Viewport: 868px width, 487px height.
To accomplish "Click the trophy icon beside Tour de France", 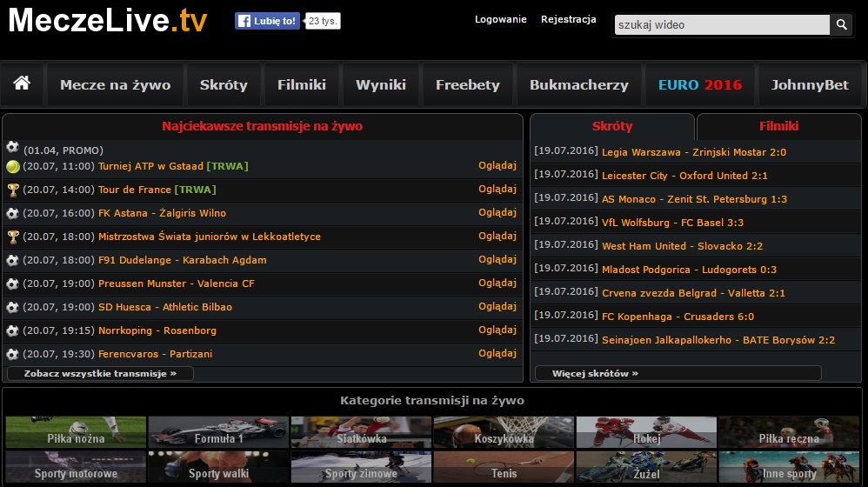I will (12, 190).
